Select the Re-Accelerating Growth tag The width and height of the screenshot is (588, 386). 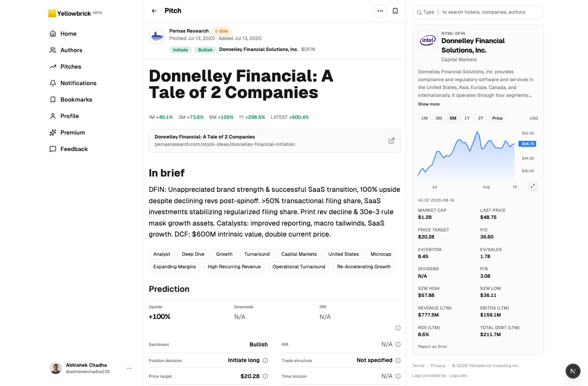(364, 267)
